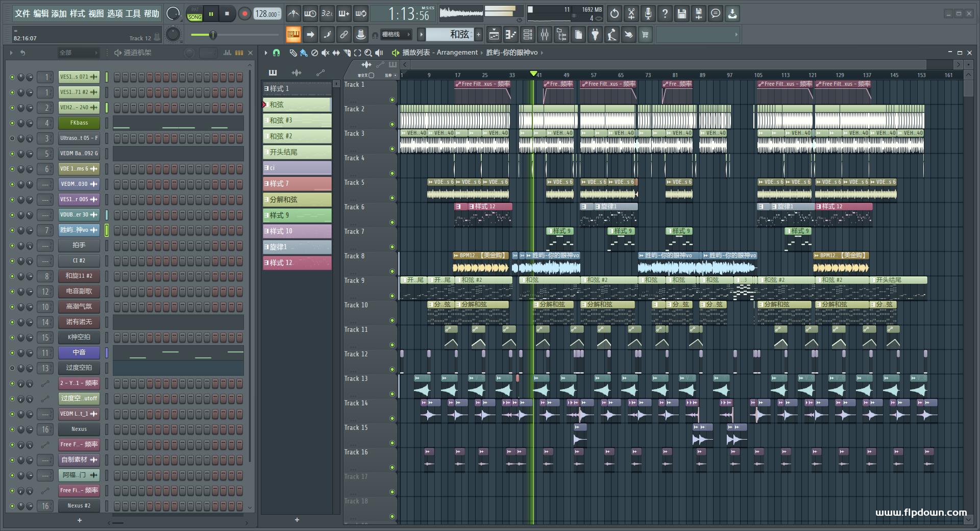Click the 中音 channel button
Viewport: 980px width, 531px height.
79,353
